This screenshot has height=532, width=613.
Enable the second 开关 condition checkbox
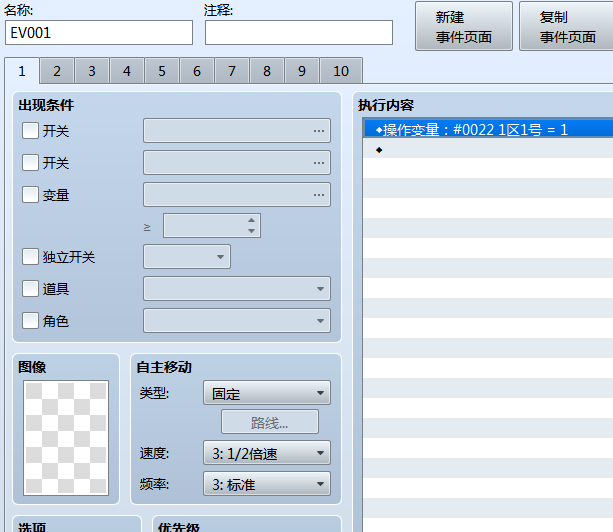coord(30,163)
